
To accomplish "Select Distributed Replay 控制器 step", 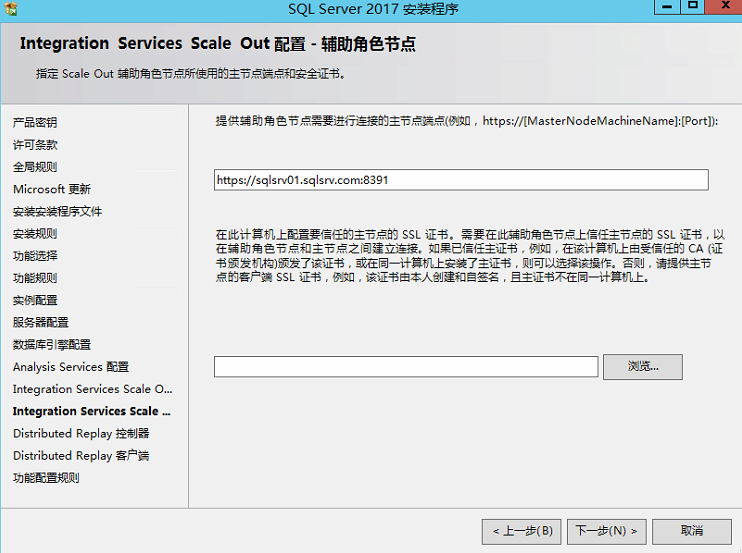I will 81,434.
